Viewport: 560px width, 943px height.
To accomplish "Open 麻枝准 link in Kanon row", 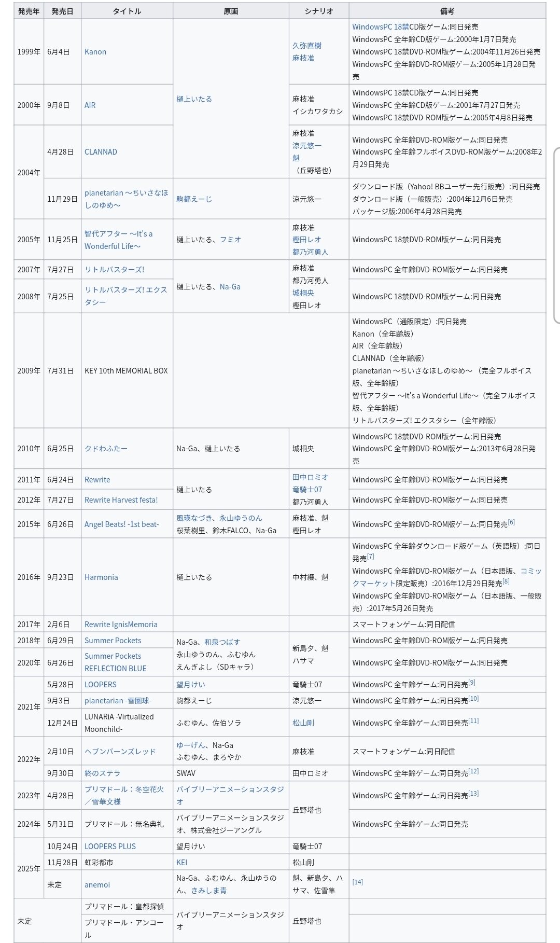I will (303, 58).
